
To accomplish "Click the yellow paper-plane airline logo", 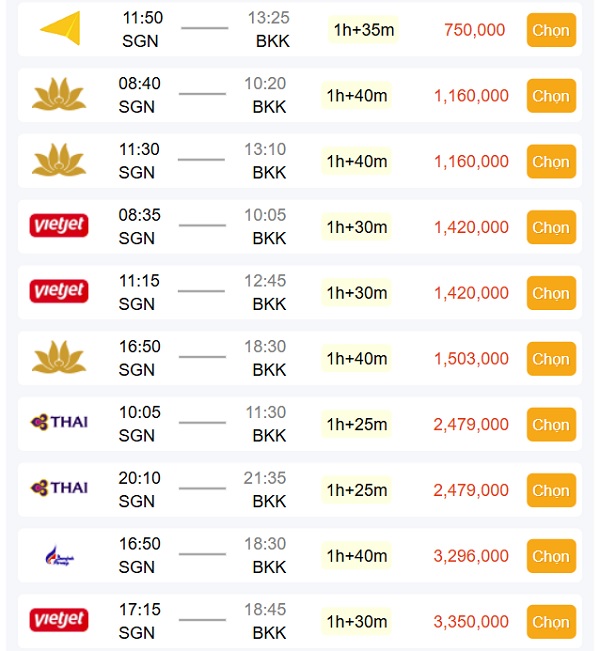I will [x=60, y=28].
